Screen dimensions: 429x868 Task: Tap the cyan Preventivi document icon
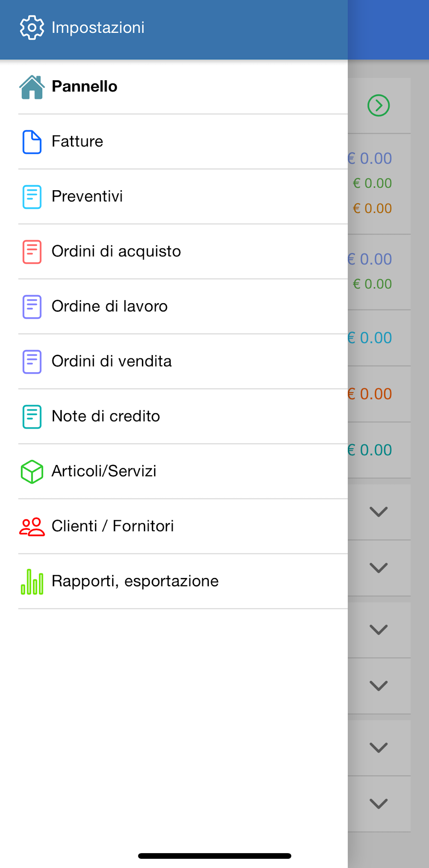coord(32,197)
